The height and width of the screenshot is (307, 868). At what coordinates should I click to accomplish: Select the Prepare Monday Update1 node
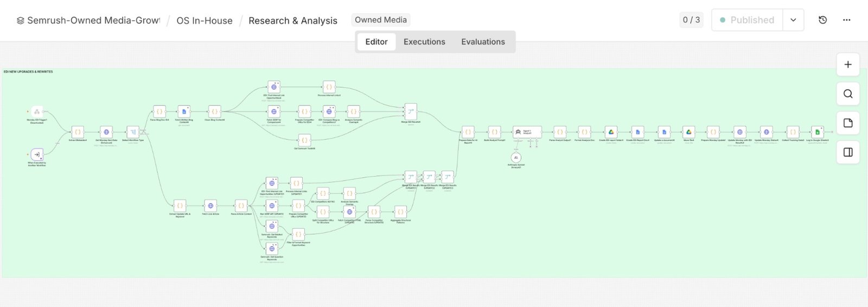pos(713,132)
